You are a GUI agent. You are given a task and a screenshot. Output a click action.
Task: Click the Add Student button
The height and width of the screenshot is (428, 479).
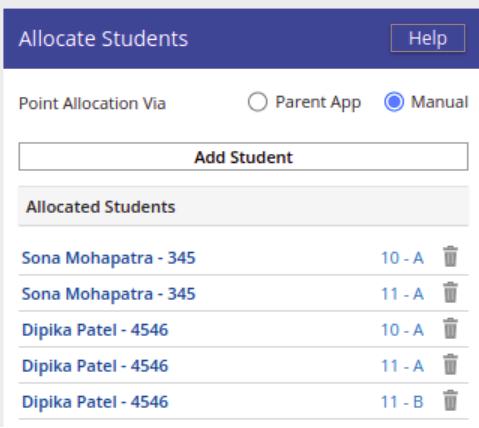pyautogui.click(x=243, y=157)
